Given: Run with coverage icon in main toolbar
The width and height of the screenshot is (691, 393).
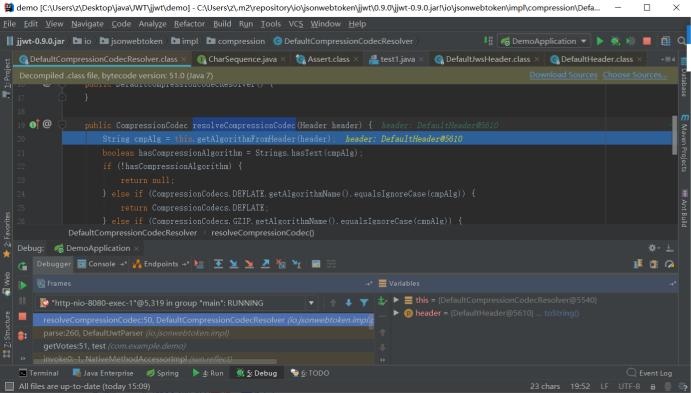Looking at the screenshot, I should [631, 41].
